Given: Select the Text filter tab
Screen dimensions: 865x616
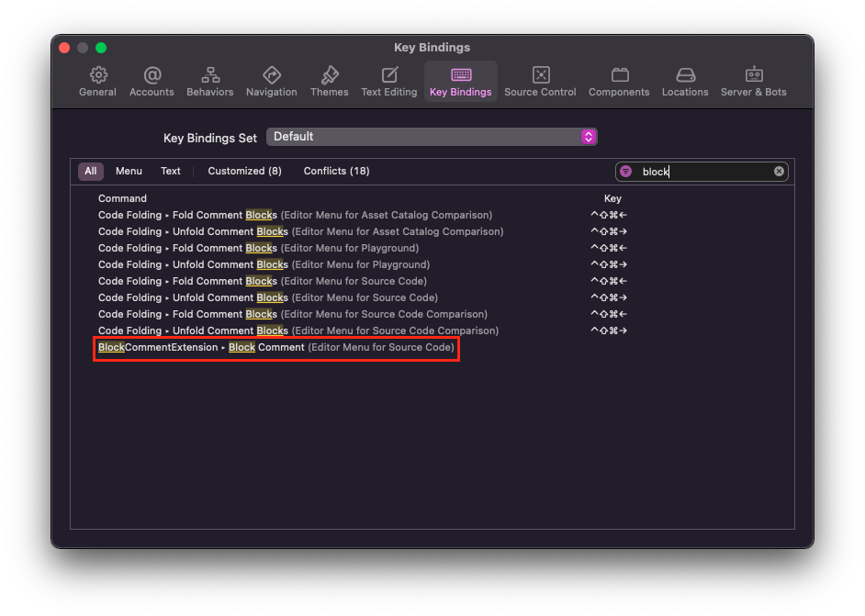Looking at the screenshot, I should tap(171, 171).
